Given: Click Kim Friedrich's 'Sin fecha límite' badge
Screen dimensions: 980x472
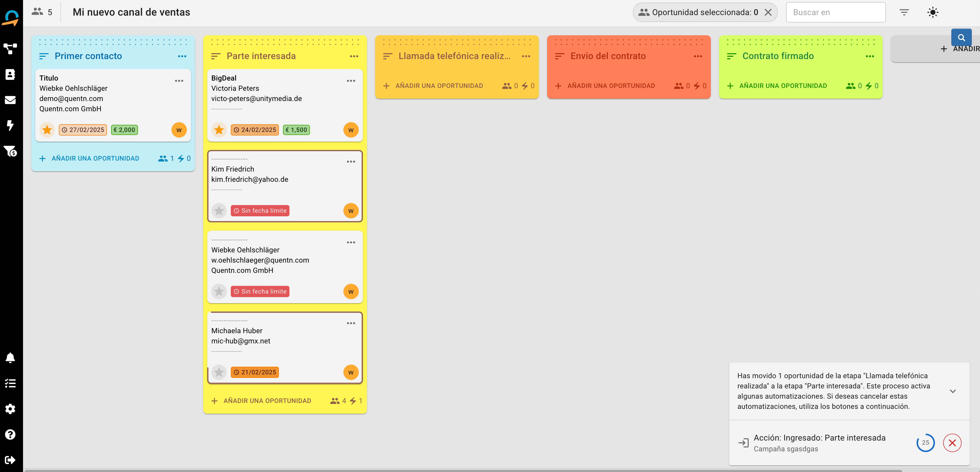Looking at the screenshot, I should point(260,210).
